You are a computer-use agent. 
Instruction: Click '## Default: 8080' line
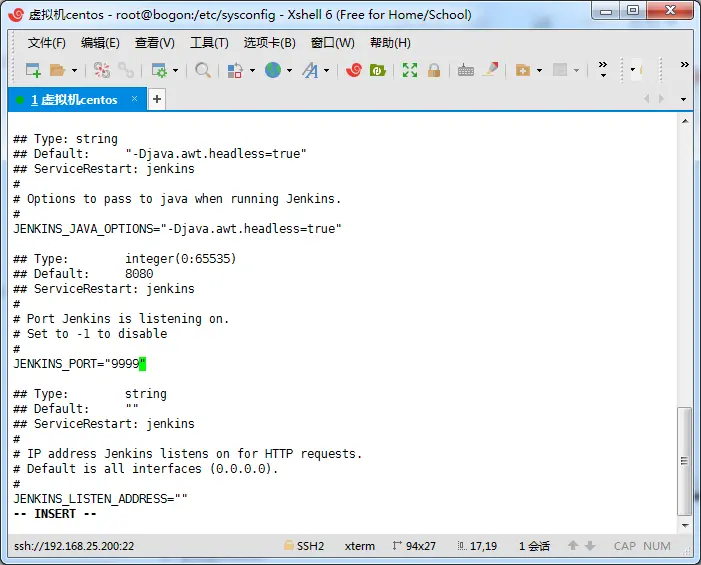[83, 274]
